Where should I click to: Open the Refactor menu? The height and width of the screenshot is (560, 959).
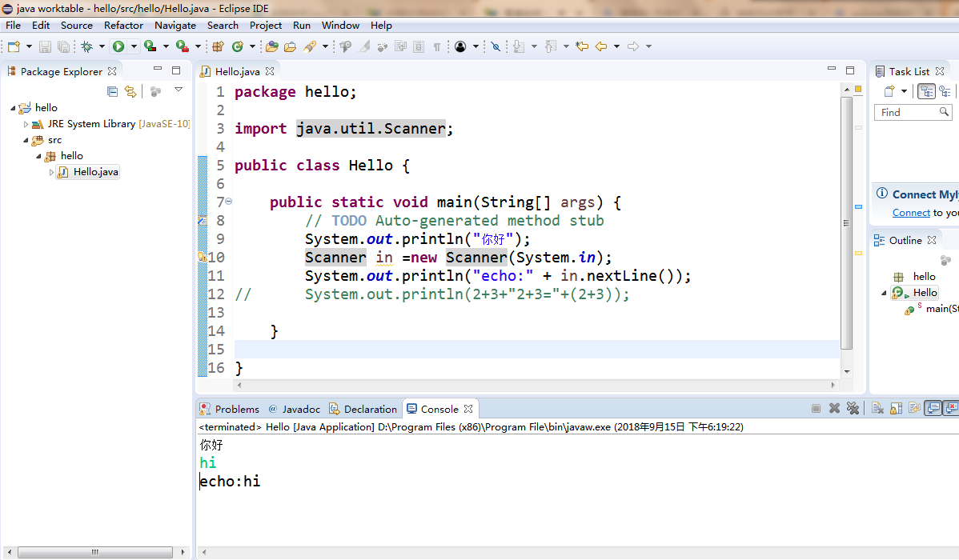(123, 25)
